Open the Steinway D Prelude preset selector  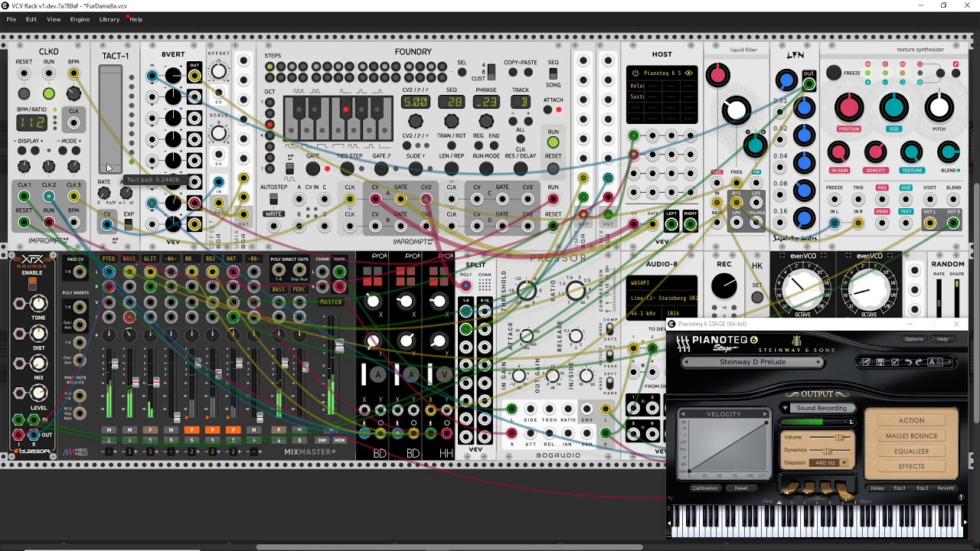coord(752,362)
